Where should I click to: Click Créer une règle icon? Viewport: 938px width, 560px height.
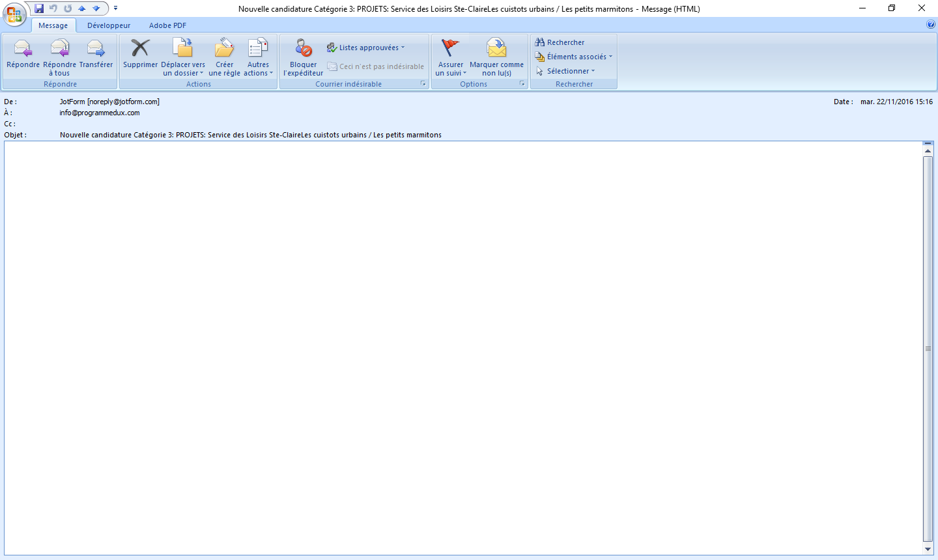[224, 49]
